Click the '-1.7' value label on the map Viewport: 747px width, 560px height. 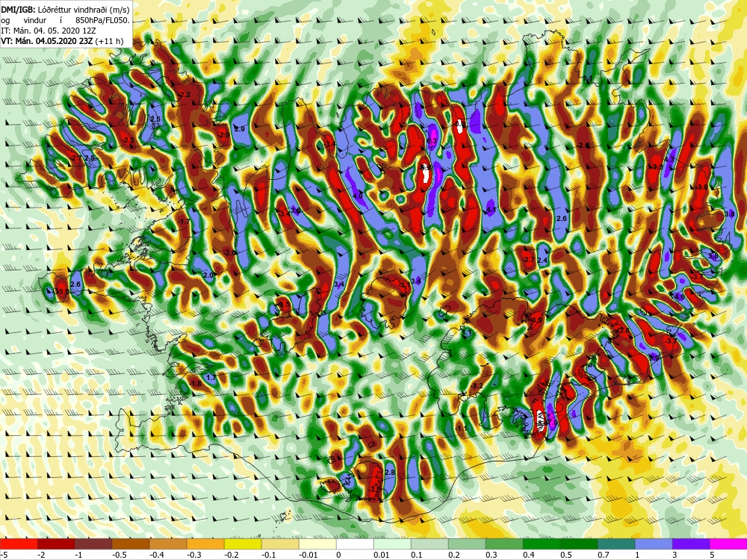pyautogui.click(x=184, y=222)
